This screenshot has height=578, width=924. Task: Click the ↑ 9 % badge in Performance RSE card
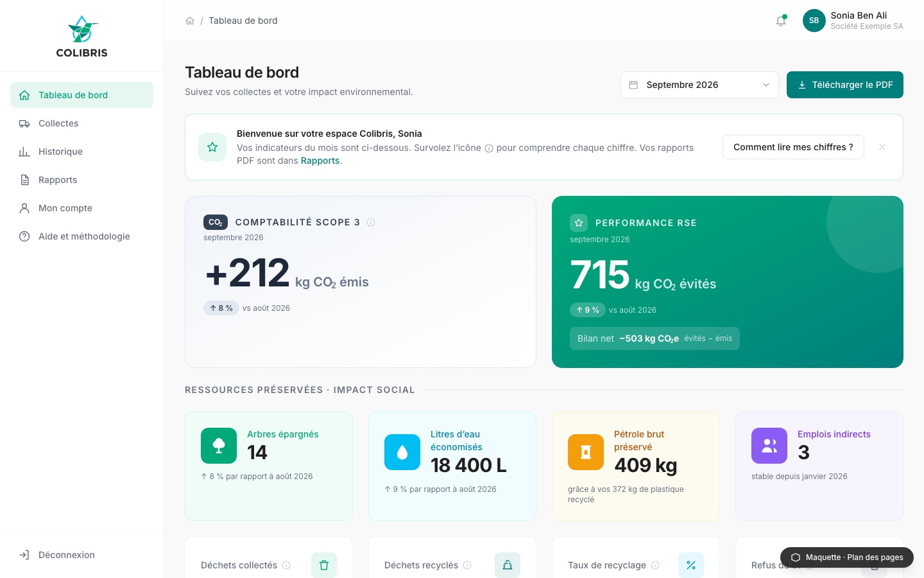tap(588, 310)
